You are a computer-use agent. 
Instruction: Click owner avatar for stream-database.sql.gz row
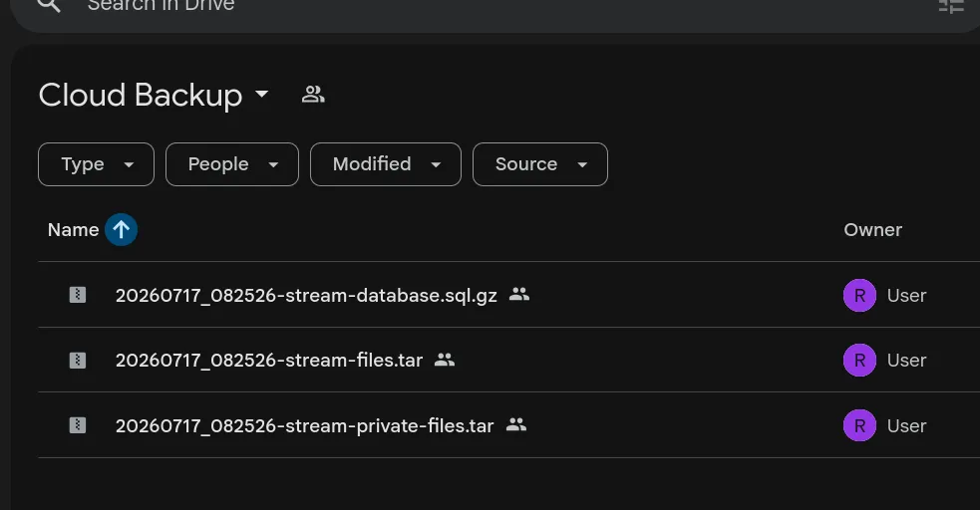tap(859, 295)
